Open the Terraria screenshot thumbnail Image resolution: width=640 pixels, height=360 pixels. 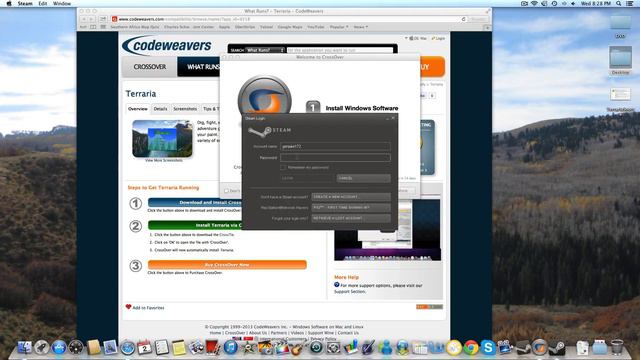click(x=162, y=139)
